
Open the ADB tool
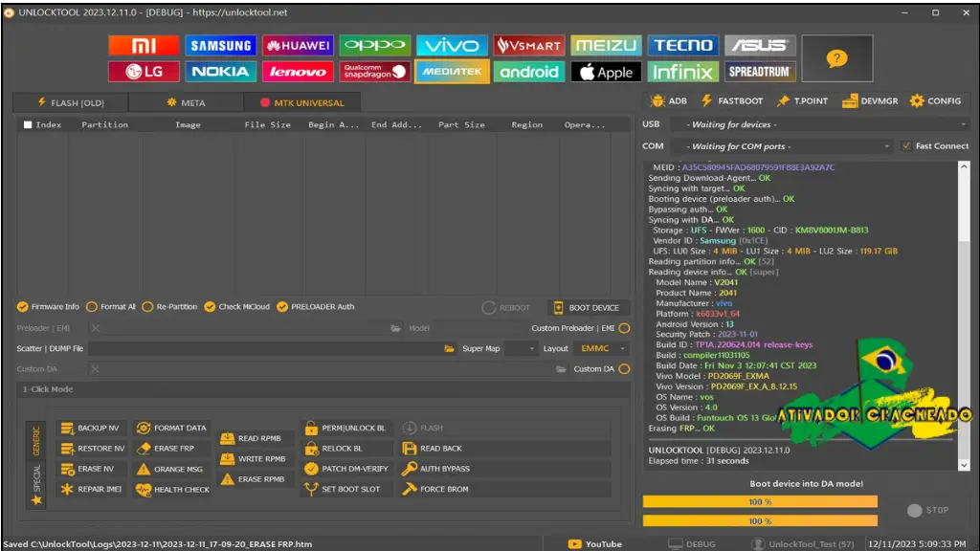pyautogui.click(x=668, y=100)
